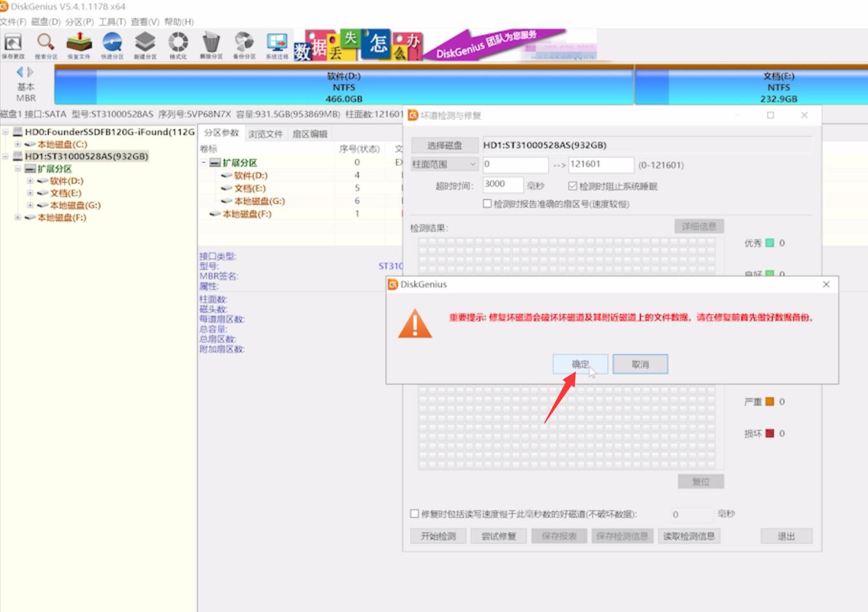Click the Delete Partition (删除分区) trash icon
Viewport: 868px width, 612px height.
211,46
